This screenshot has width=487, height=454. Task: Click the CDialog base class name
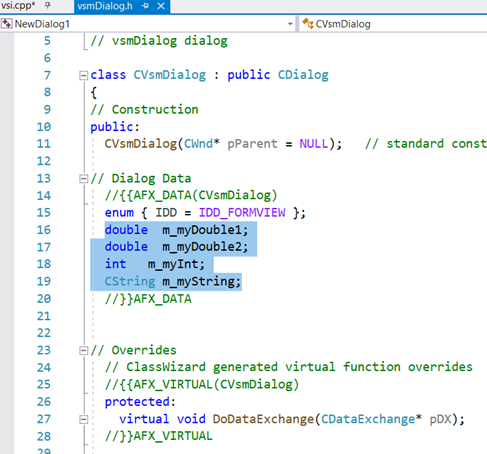(303, 75)
